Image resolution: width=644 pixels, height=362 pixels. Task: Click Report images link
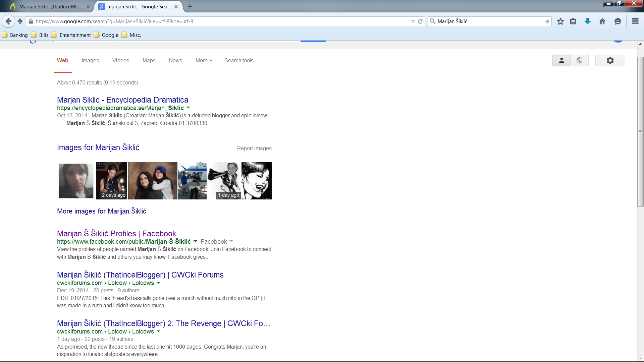[x=254, y=148]
